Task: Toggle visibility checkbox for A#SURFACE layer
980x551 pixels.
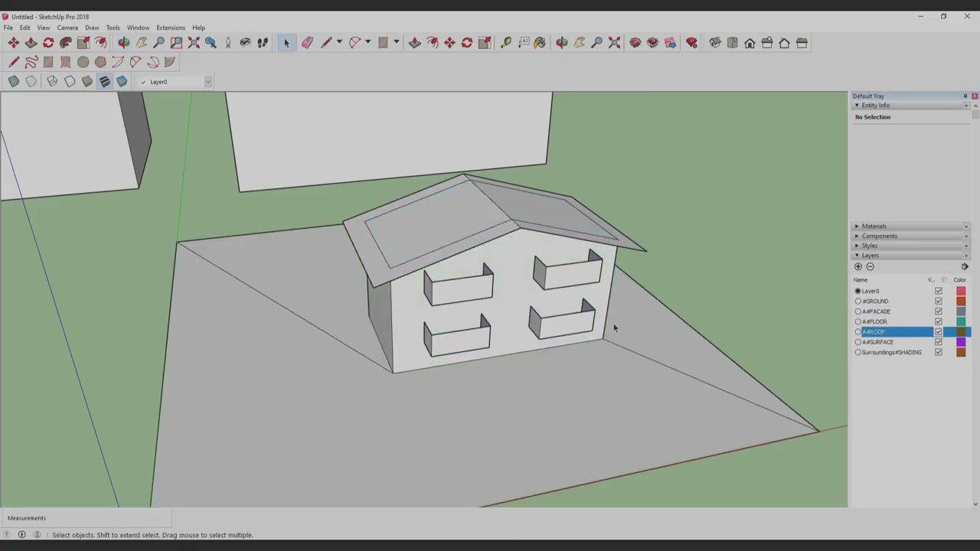Action: coord(939,342)
